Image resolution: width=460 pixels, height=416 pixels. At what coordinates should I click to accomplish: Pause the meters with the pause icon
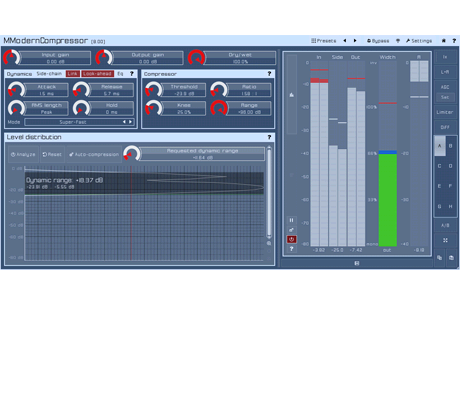(x=291, y=220)
